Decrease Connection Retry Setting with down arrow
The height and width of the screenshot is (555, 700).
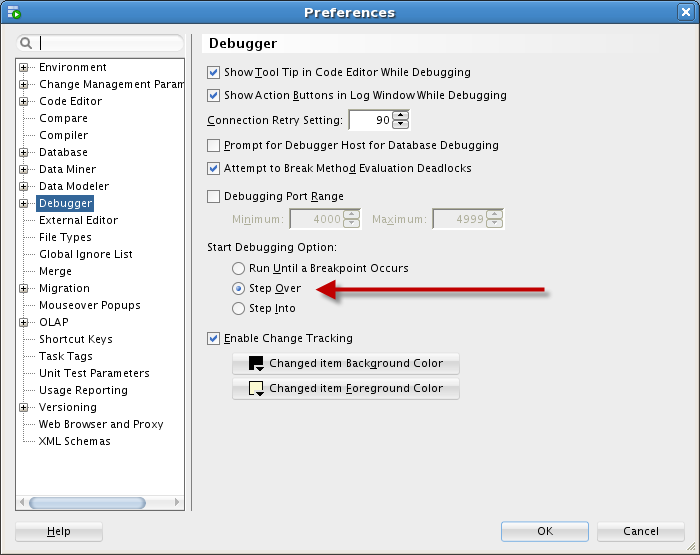[x=400, y=124]
